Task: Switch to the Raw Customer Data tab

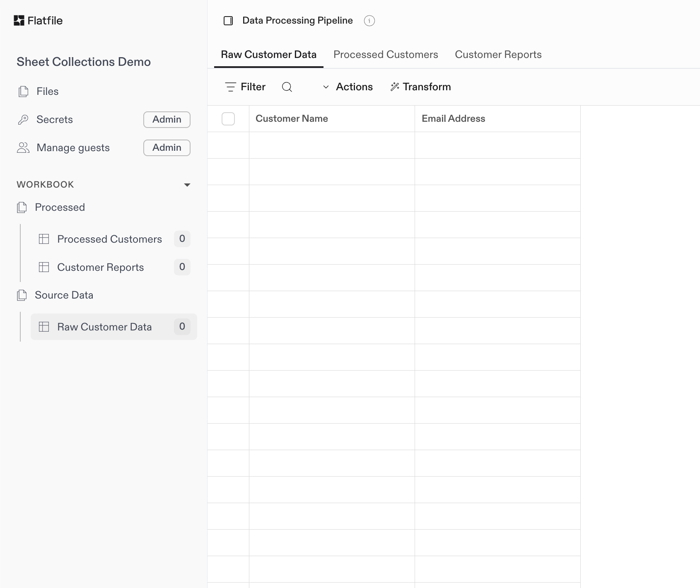Action: pyautogui.click(x=269, y=55)
